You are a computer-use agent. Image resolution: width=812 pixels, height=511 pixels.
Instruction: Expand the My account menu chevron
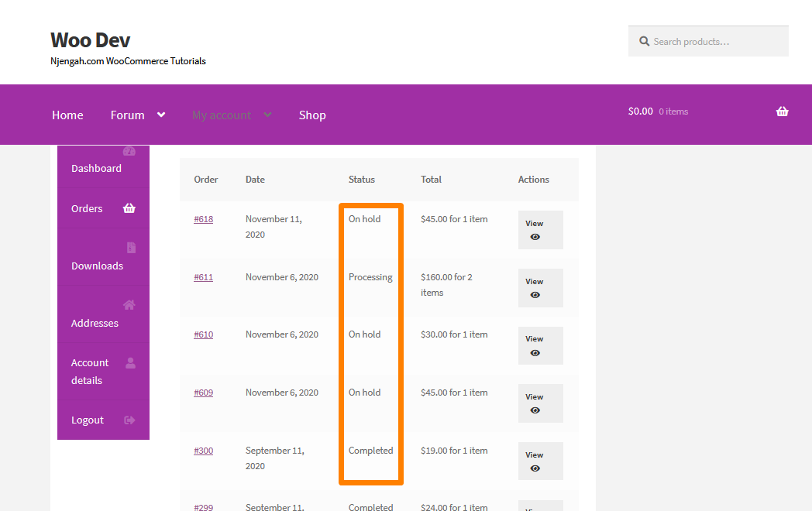(x=267, y=115)
